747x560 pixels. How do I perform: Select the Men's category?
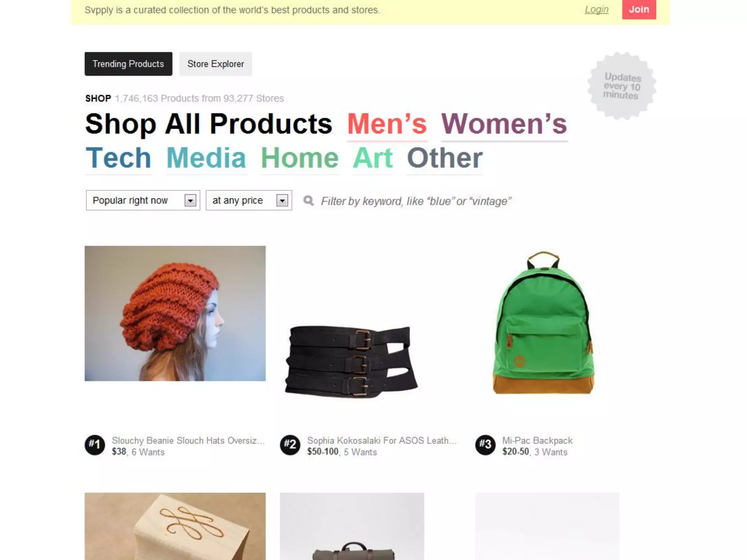(x=387, y=124)
